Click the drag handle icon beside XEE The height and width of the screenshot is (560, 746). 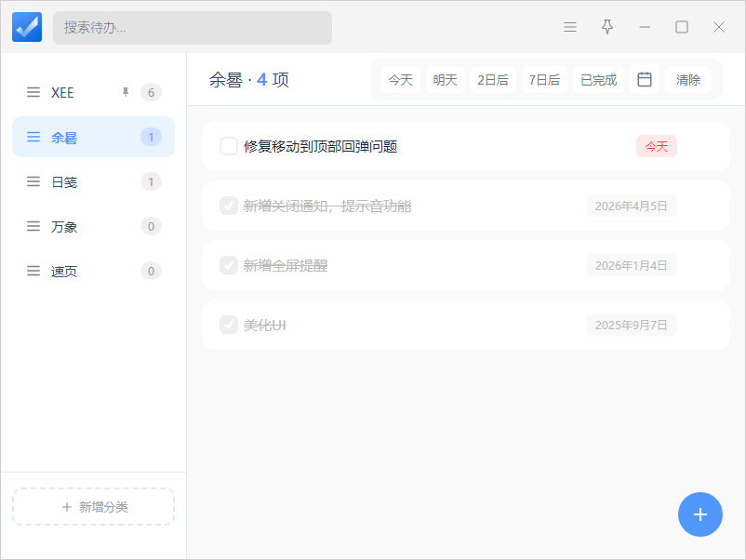point(33,92)
